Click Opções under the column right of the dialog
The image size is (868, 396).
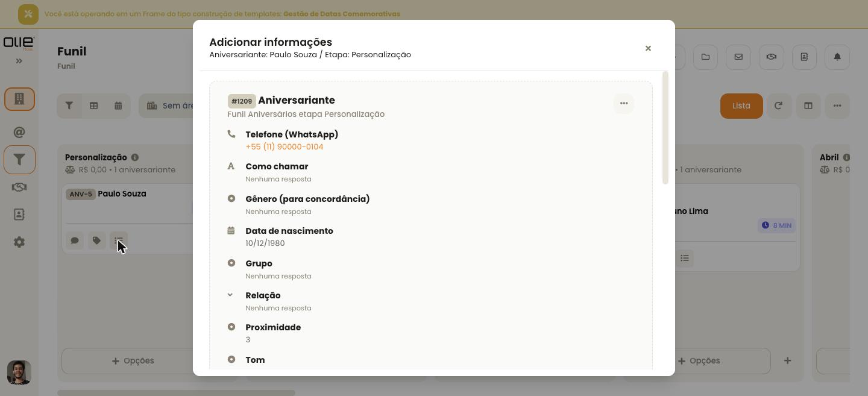click(698, 360)
